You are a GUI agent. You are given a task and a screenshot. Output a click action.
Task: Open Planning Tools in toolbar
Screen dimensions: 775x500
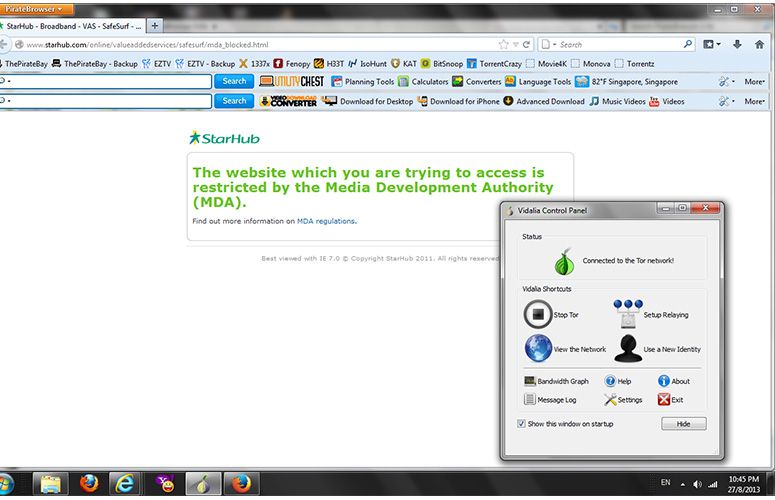pos(363,82)
